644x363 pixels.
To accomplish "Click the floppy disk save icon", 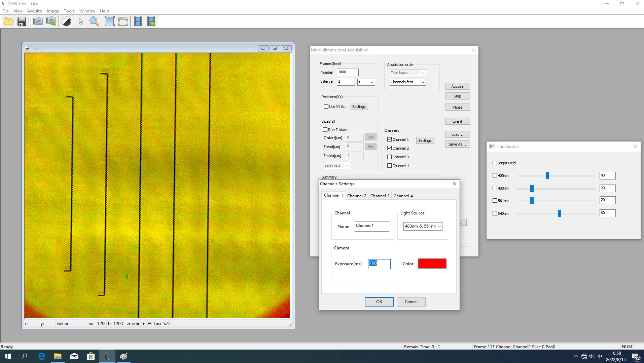I will click(x=22, y=22).
